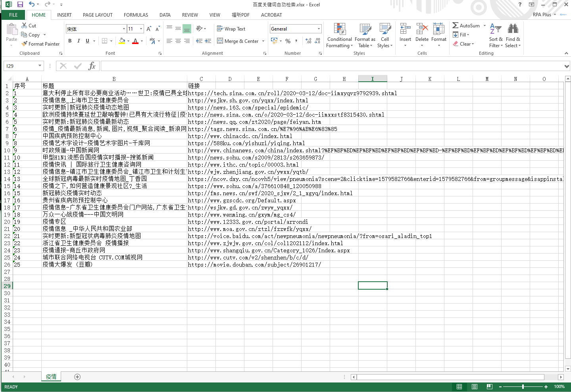
Task: Align text to the left
Action: (169, 41)
